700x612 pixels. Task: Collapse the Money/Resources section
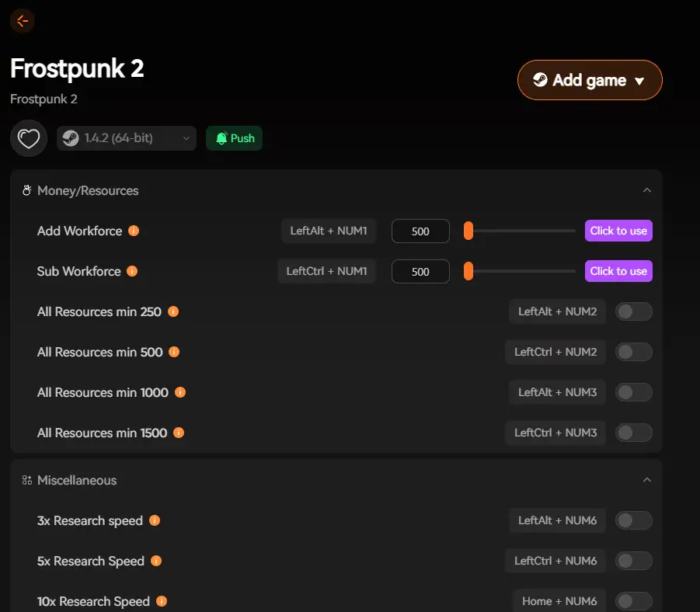tap(647, 190)
